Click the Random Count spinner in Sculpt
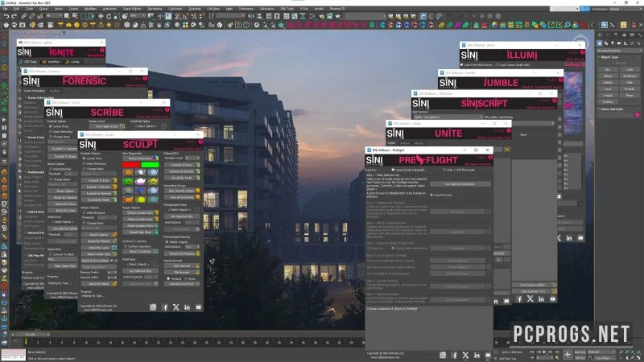 point(192,158)
